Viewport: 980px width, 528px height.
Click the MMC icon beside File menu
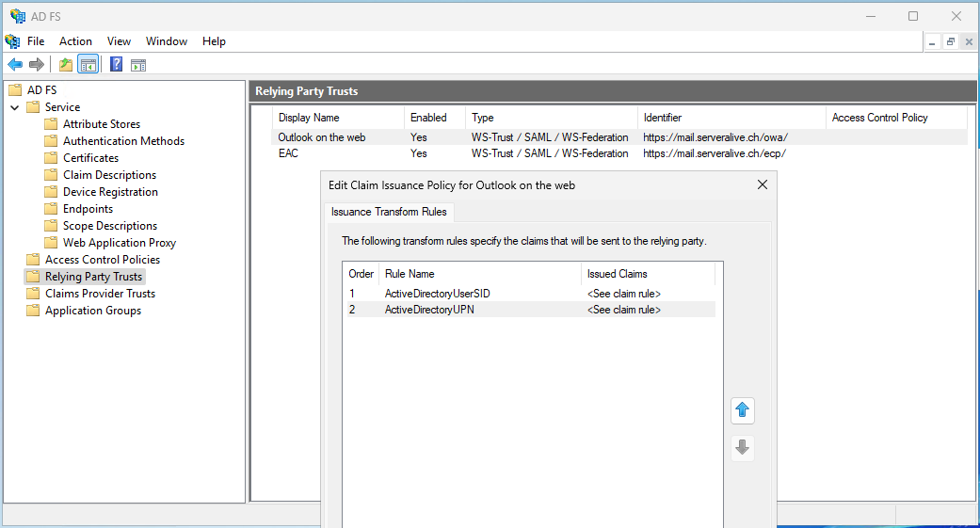click(x=12, y=41)
